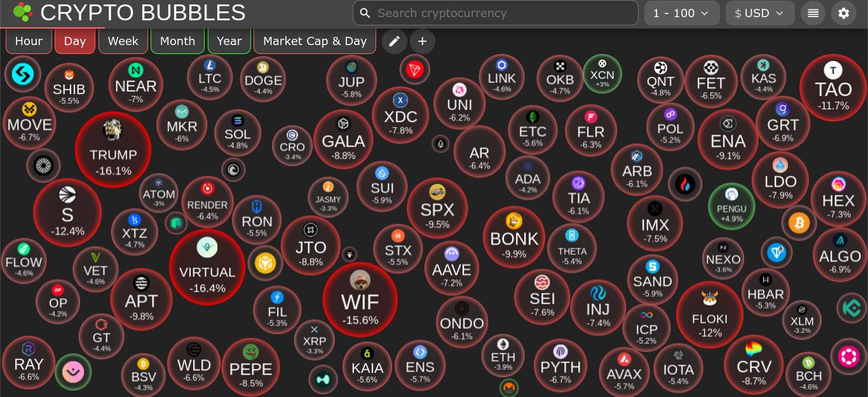
Task: Select the FET bubble
Action: (710, 81)
